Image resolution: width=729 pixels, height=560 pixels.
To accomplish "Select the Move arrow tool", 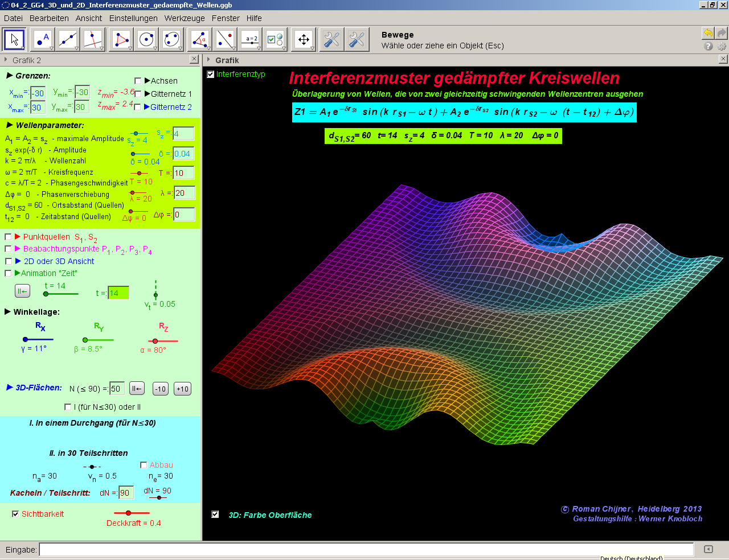I will point(14,40).
